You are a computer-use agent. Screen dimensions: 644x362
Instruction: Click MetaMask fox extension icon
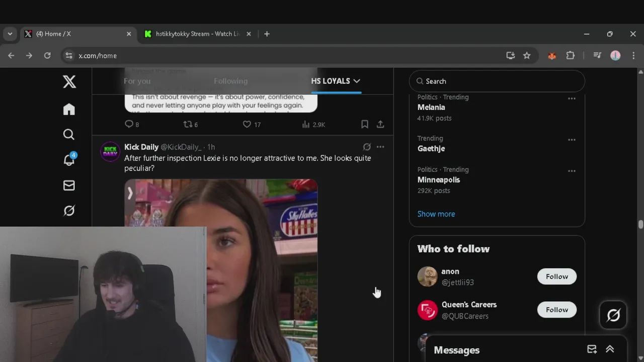[552, 56]
